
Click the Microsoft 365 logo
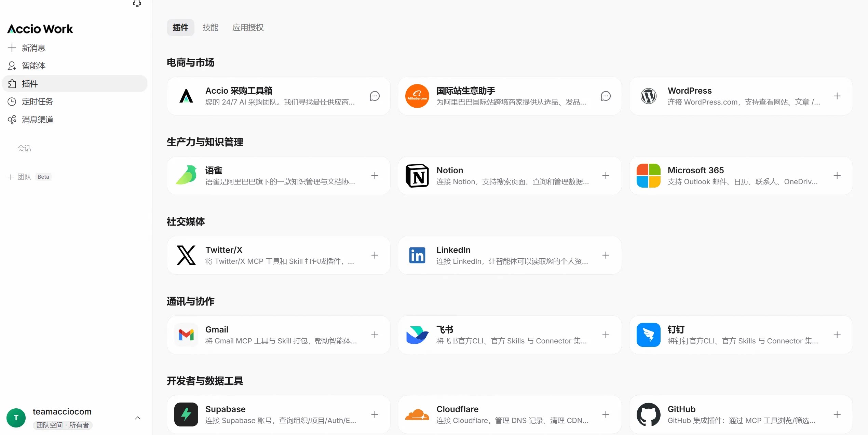[649, 176]
